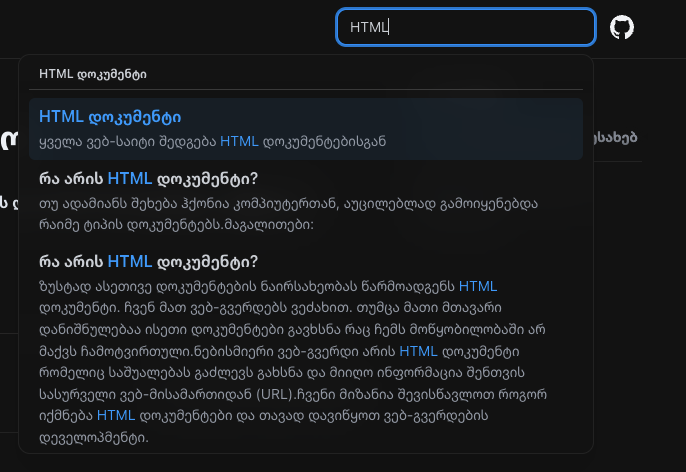Image resolution: width=686 pixels, height=472 pixels.
Task: Click the search field containing HTML
Action: pyautogui.click(x=466, y=27)
